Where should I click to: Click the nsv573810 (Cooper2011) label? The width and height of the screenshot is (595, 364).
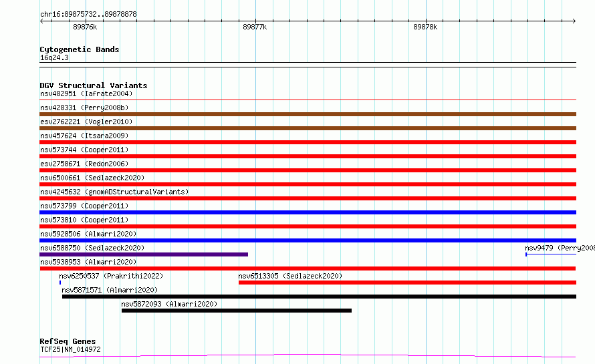pos(84,220)
